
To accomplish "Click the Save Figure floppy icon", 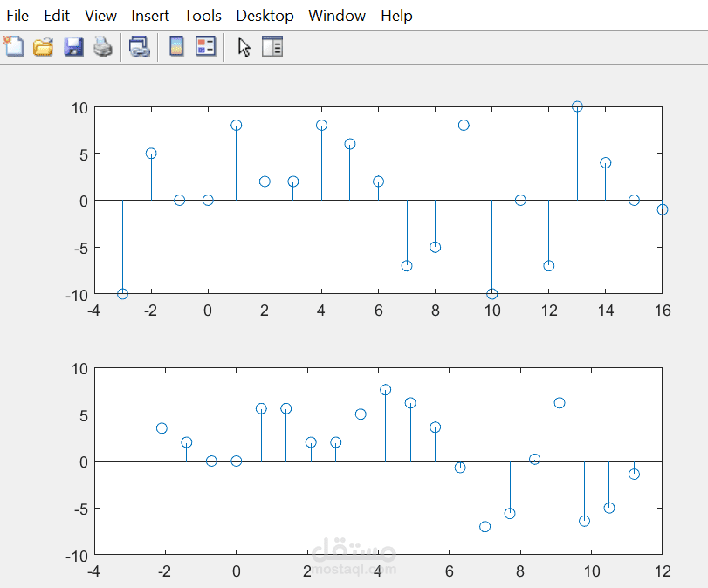I will point(73,46).
